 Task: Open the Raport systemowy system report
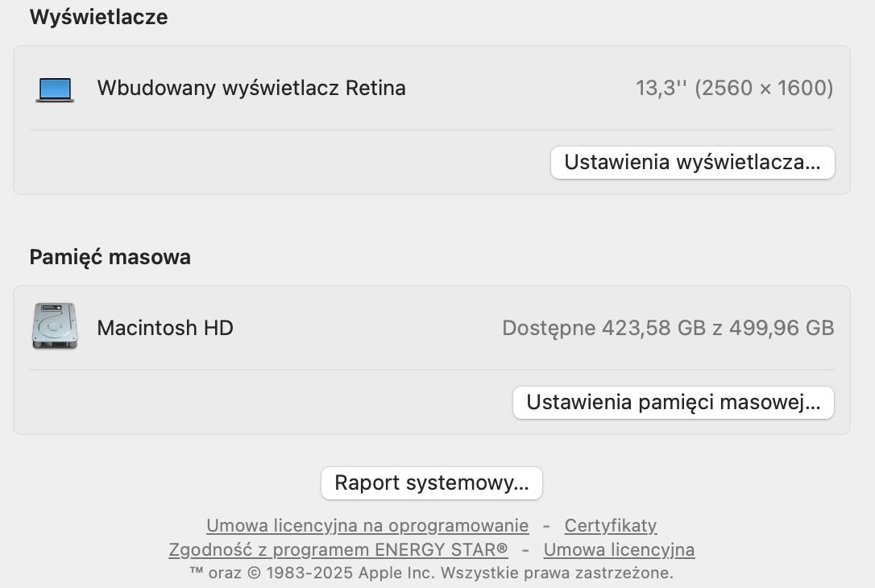pos(431,483)
